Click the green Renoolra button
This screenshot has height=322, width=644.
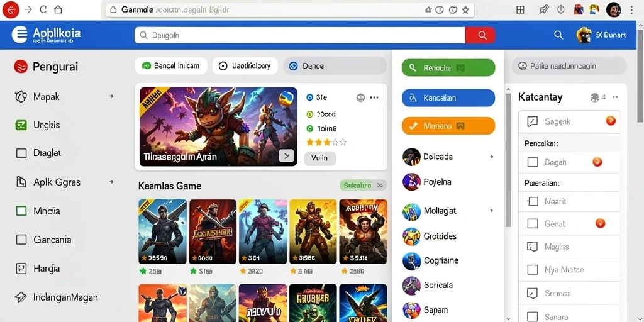click(x=448, y=68)
